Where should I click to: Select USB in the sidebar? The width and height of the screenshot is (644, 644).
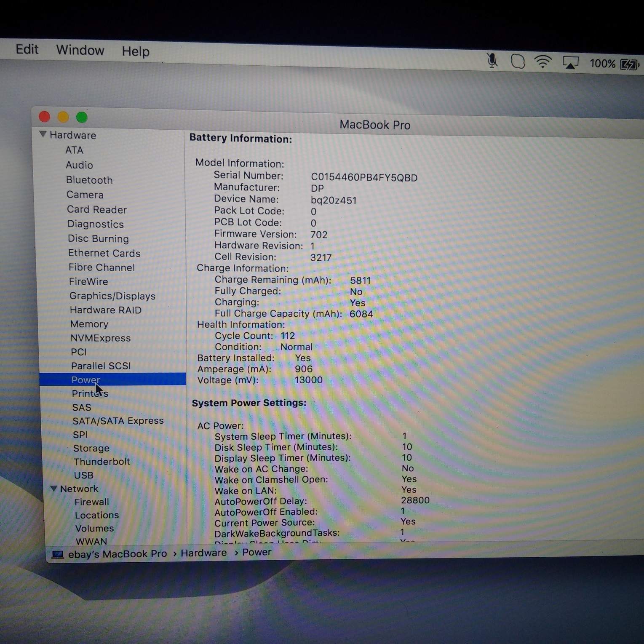point(83,475)
